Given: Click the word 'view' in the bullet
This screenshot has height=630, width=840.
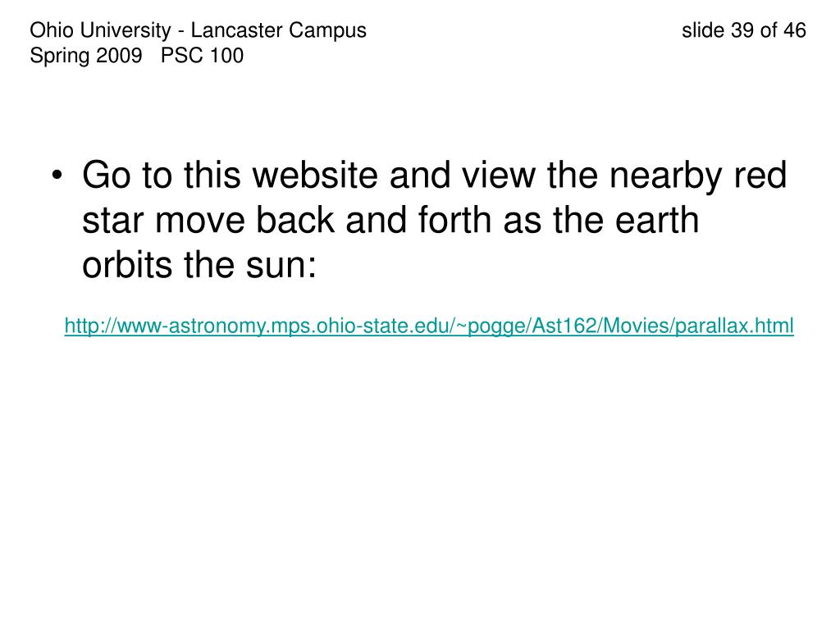Looking at the screenshot, I should coord(498,176).
